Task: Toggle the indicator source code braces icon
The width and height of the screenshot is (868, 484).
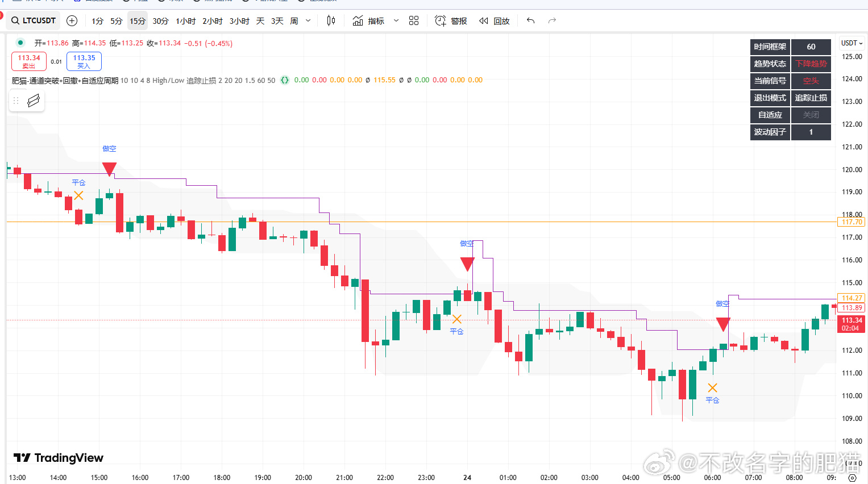Action: [285, 80]
